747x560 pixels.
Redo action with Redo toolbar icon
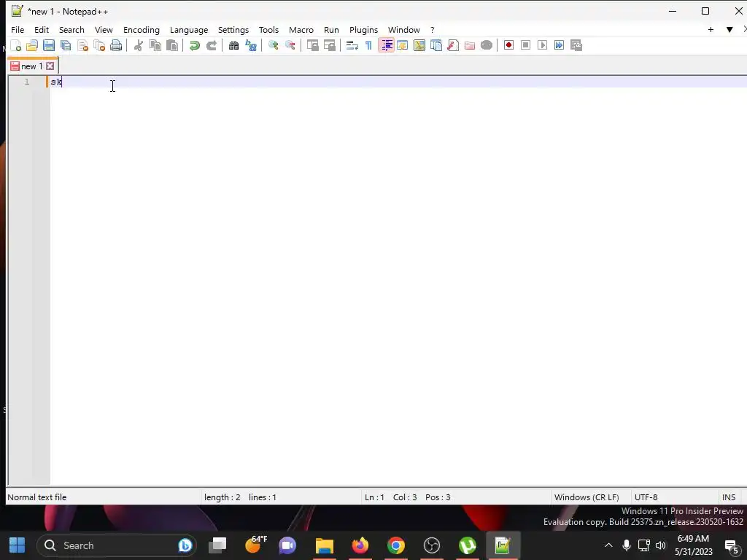(211, 45)
